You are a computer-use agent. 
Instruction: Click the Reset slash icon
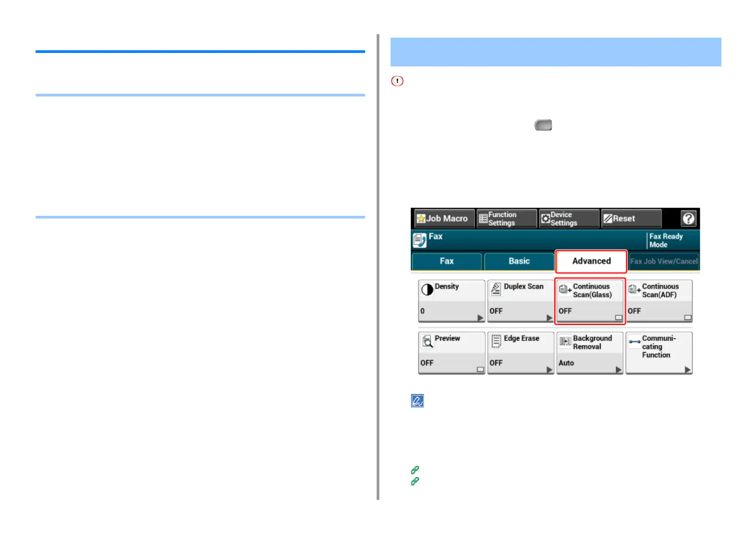tap(608, 219)
